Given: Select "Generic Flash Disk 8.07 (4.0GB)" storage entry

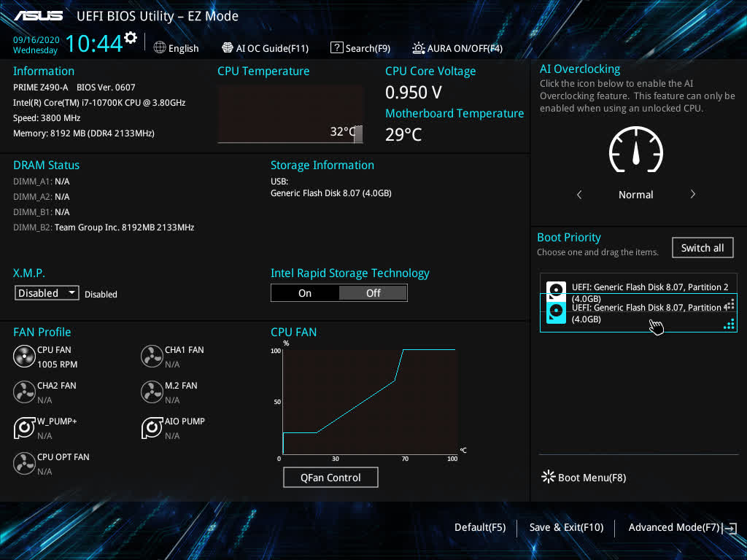Looking at the screenshot, I should 331,192.
